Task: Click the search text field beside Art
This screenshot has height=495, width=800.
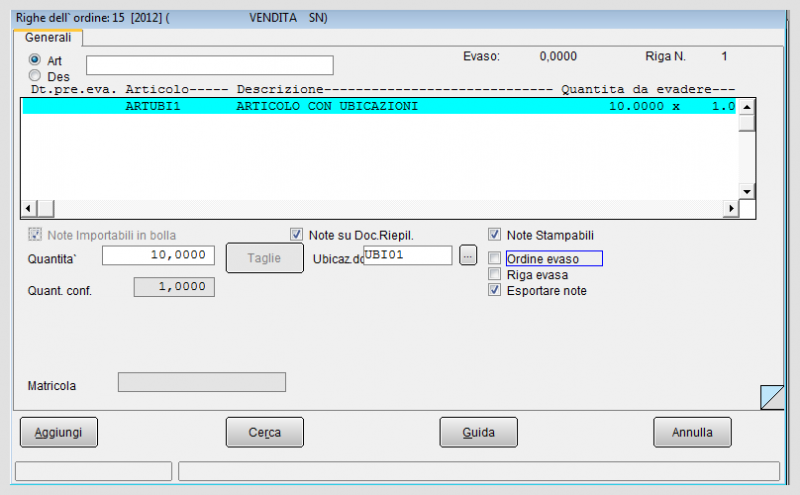Action: pyautogui.click(x=210, y=65)
